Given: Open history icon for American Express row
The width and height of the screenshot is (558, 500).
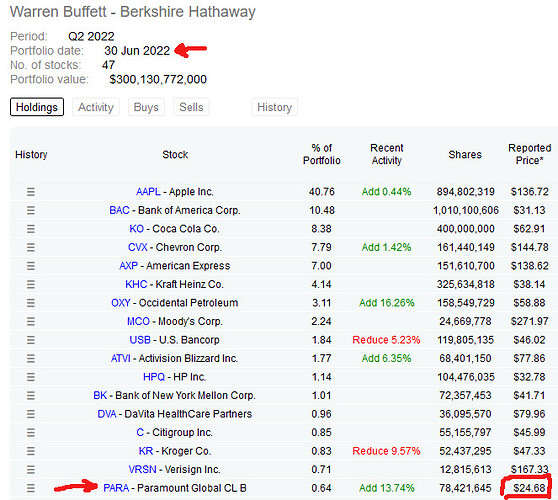Looking at the screenshot, I should [31, 266].
